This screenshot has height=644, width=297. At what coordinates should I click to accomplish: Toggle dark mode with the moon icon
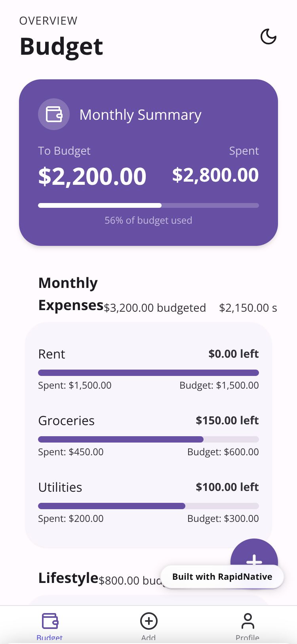tap(268, 37)
